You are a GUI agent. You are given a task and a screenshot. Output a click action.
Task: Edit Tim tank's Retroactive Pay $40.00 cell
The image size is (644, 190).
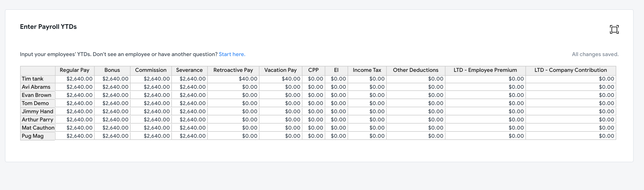pyautogui.click(x=233, y=79)
